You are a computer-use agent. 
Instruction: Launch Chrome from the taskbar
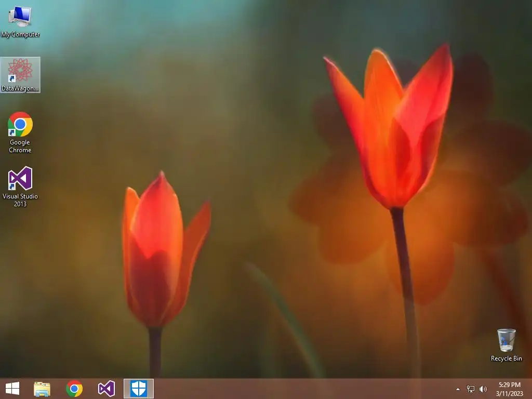pos(74,389)
